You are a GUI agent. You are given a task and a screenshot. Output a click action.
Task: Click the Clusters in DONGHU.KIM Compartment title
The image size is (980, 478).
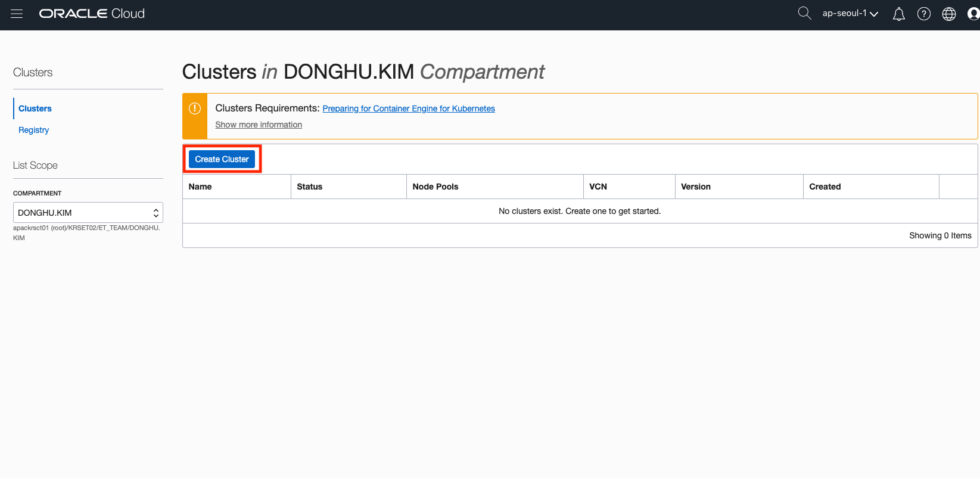pos(363,72)
